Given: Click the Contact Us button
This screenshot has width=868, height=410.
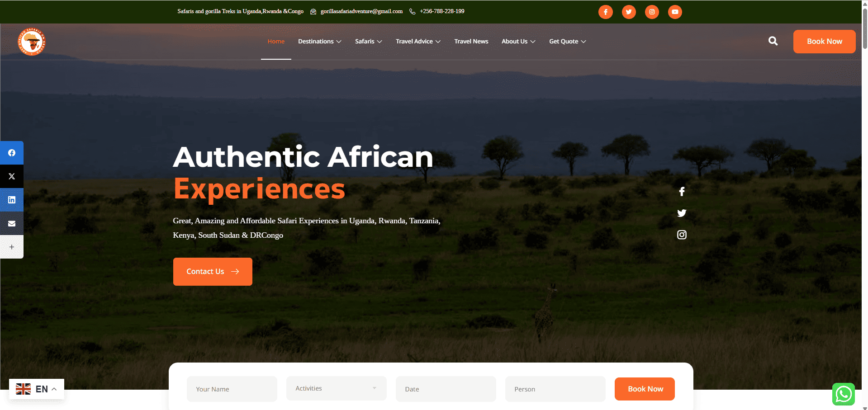Looking at the screenshot, I should click(x=213, y=272).
